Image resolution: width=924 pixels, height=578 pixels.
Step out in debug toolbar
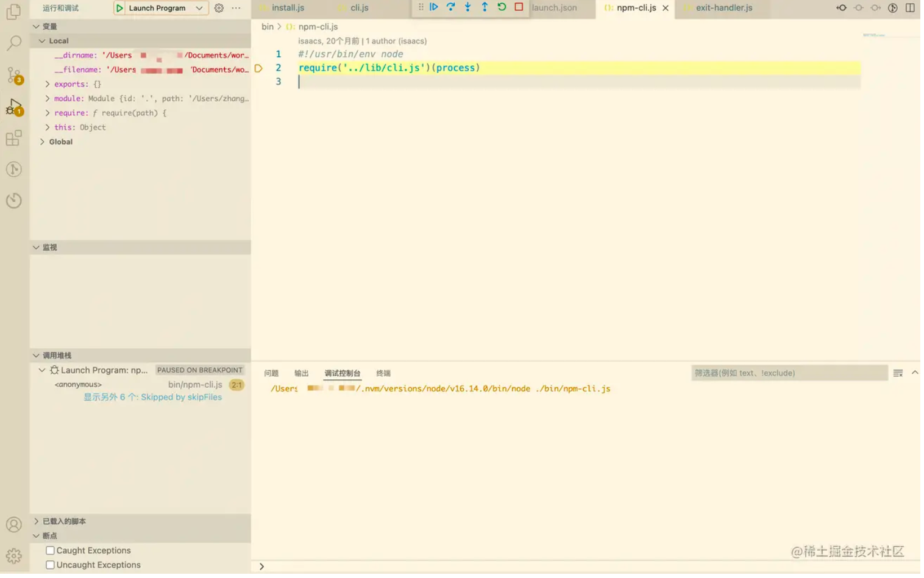pyautogui.click(x=485, y=7)
